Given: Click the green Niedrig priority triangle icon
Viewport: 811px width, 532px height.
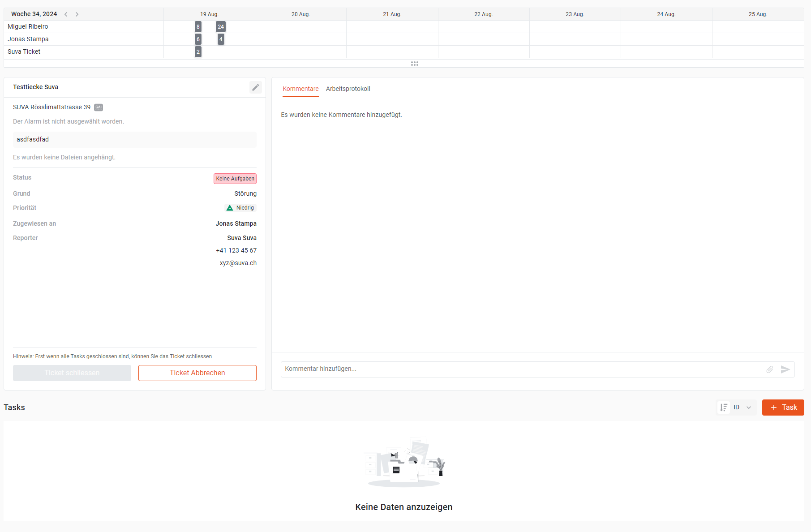Looking at the screenshot, I should click(230, 208).
